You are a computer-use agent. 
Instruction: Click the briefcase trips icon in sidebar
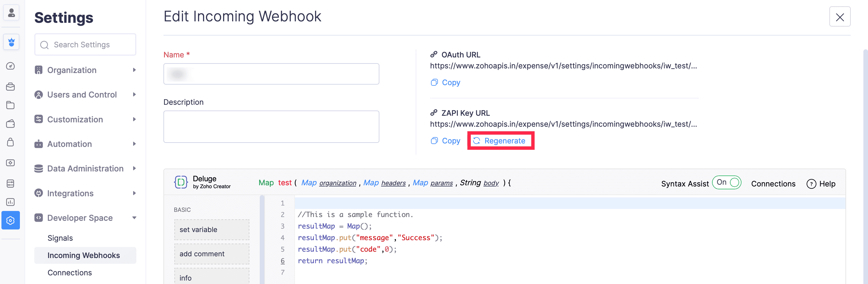pyautogui.click(x=10, y=87)
